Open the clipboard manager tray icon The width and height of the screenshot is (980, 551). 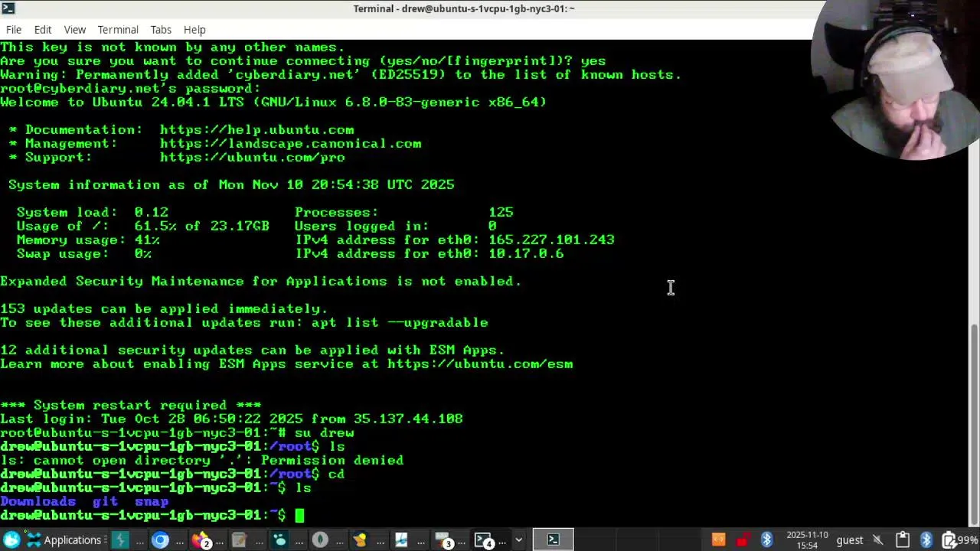(x=902, y=540)
